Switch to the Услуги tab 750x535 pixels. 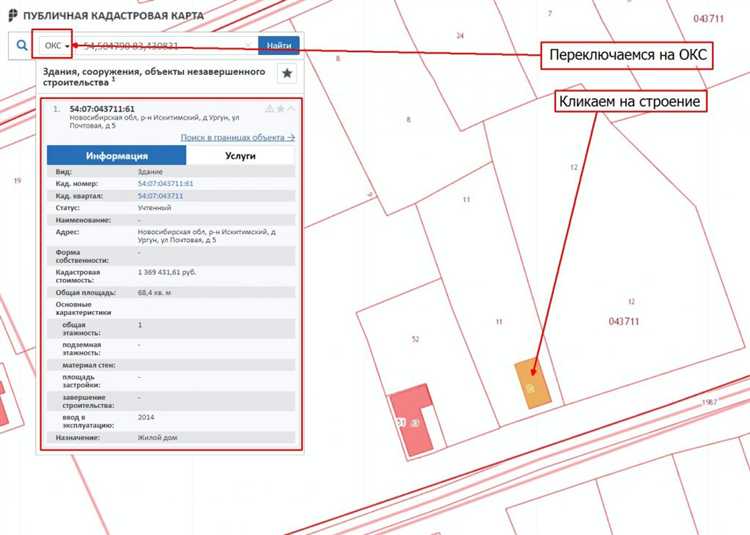pos(240,156)
